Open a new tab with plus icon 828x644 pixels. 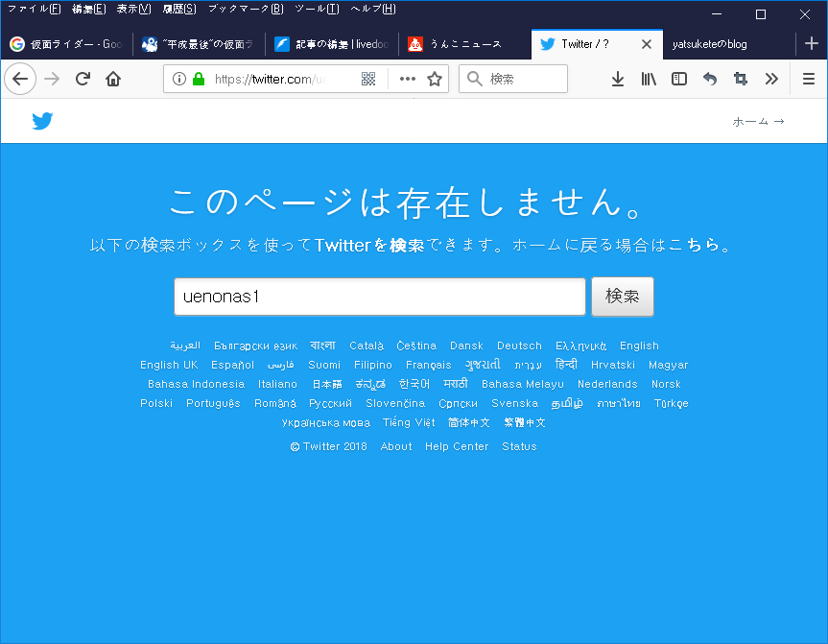[x=812, y=43]
